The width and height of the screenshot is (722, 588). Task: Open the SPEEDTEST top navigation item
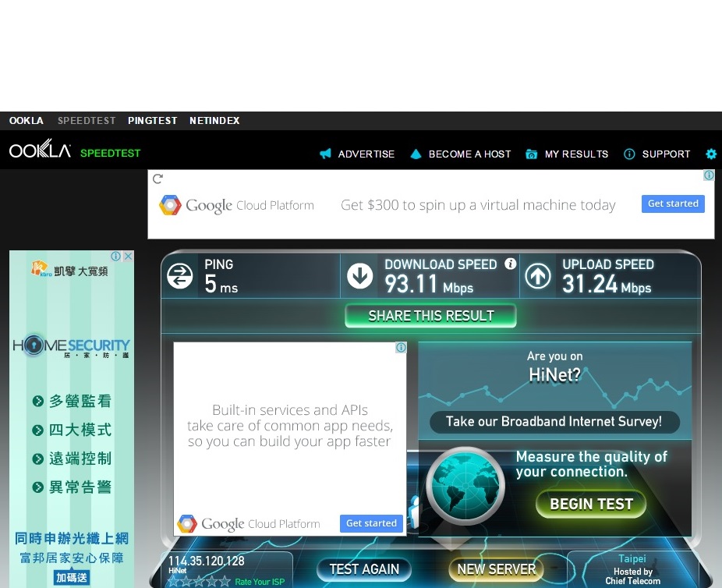[x=87, y=121]
